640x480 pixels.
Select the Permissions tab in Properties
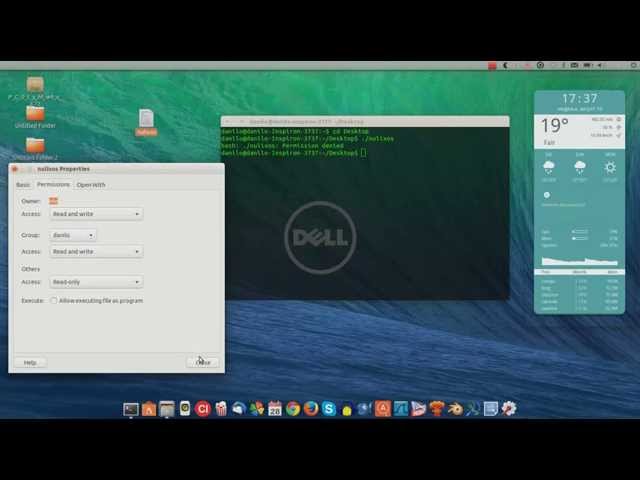[x=53, y=185]
